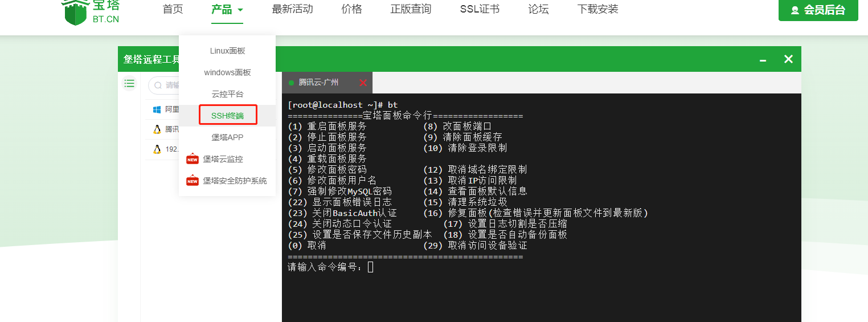Select 云控平台 in the product dropdown

click(x=227, y=94)
